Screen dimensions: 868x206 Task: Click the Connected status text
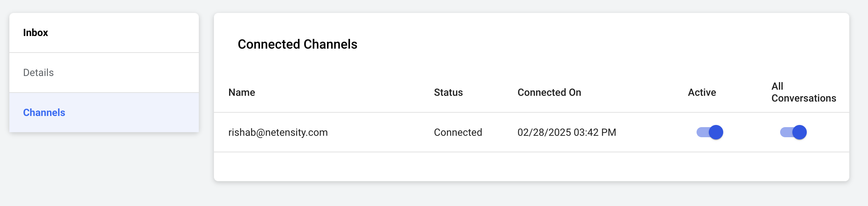coord(458,133)
